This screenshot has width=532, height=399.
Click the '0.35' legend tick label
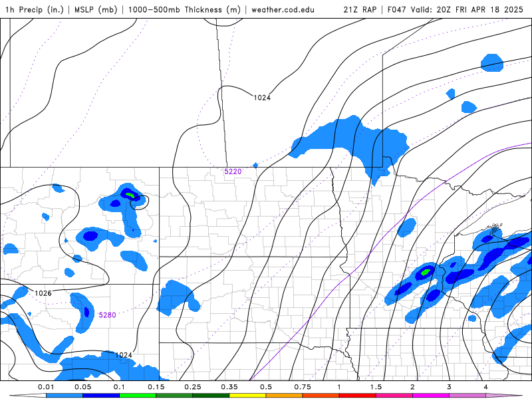click(229, 387)
